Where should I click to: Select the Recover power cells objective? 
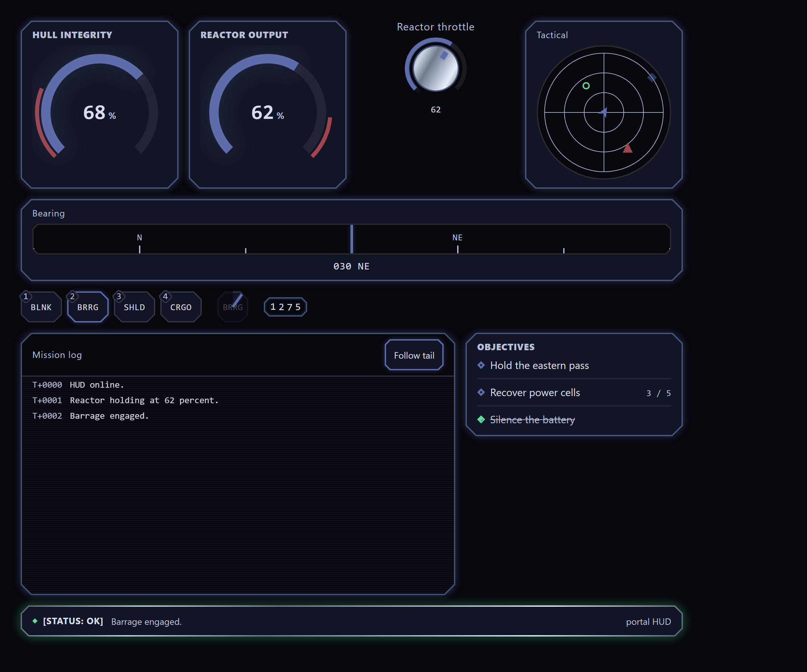click(x=574, y=393)
